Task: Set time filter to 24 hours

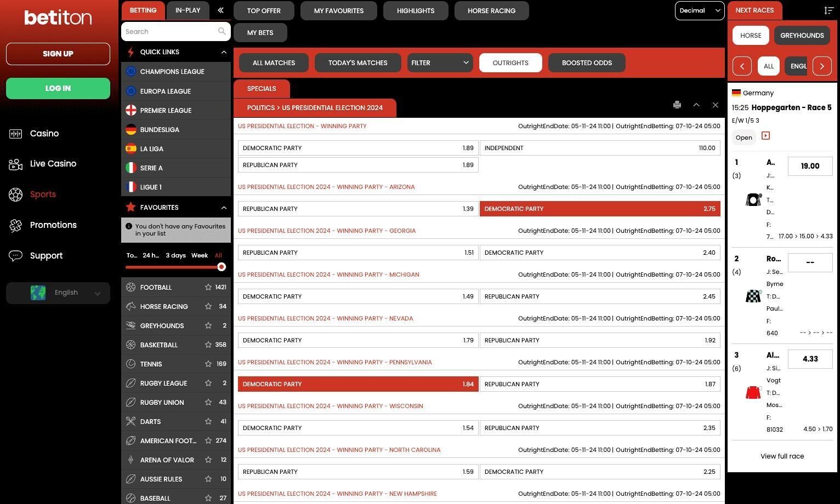Action: [151, 255]
